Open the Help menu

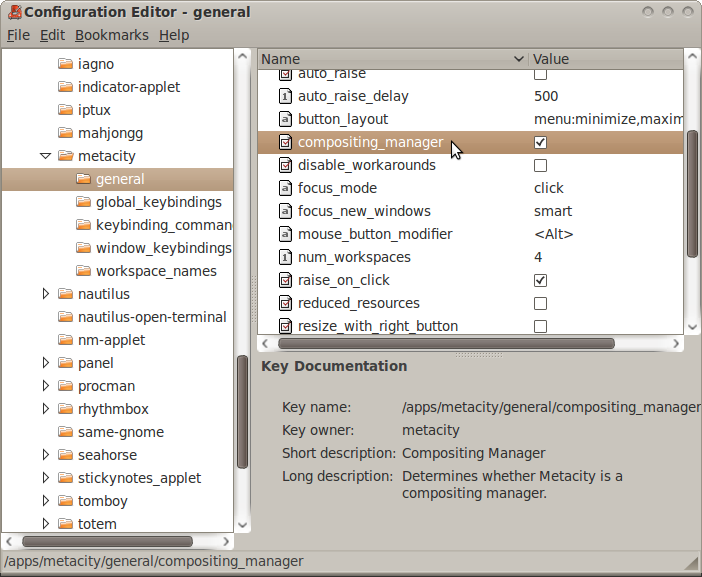pyautogui.click(x=174, y=35)
